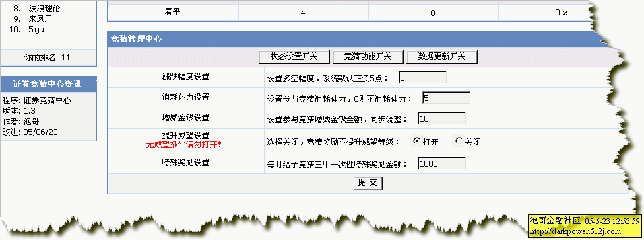Viewport: 644px width, 240px height.
Task: Click the 证券竞猜中心资讯 panel header
Action: 48,85
